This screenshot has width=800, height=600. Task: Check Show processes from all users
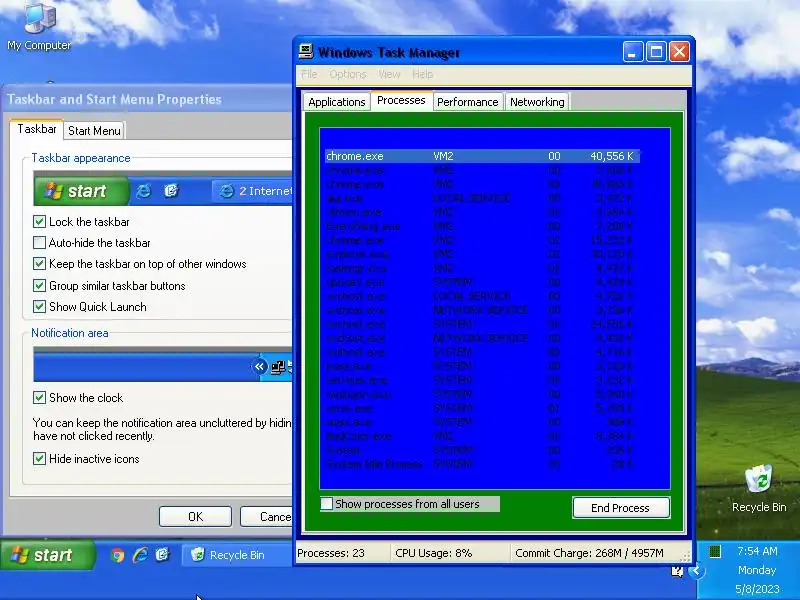327,504
